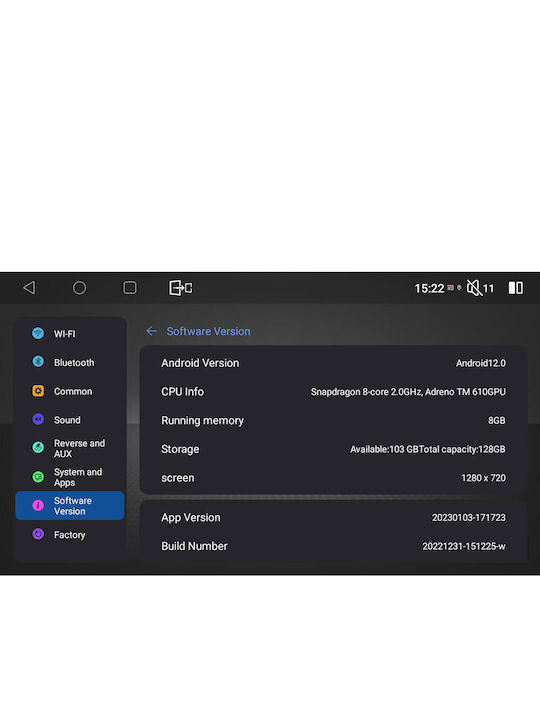This screenshot has height=720, width=540.
Task: Tap the App Version row
Action: pos(333,518)
